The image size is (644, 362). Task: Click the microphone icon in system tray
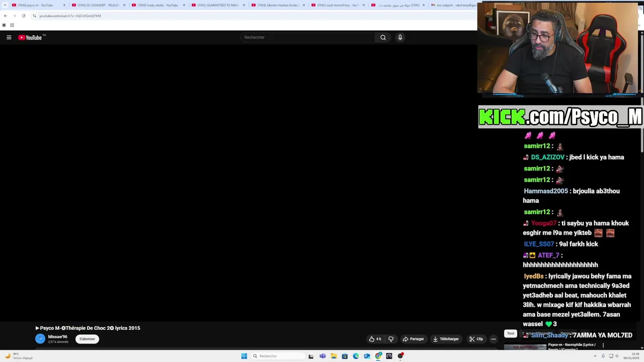tap(603, 356)
